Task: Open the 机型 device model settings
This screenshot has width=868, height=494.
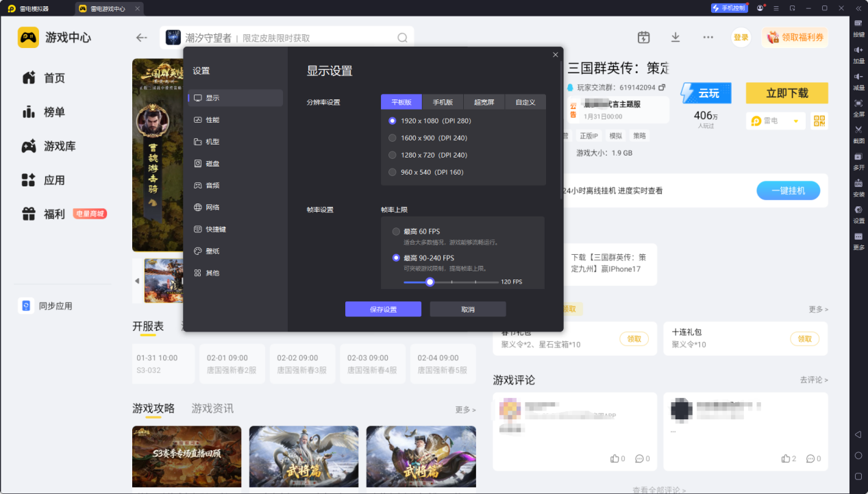Action: coord(235,142)
